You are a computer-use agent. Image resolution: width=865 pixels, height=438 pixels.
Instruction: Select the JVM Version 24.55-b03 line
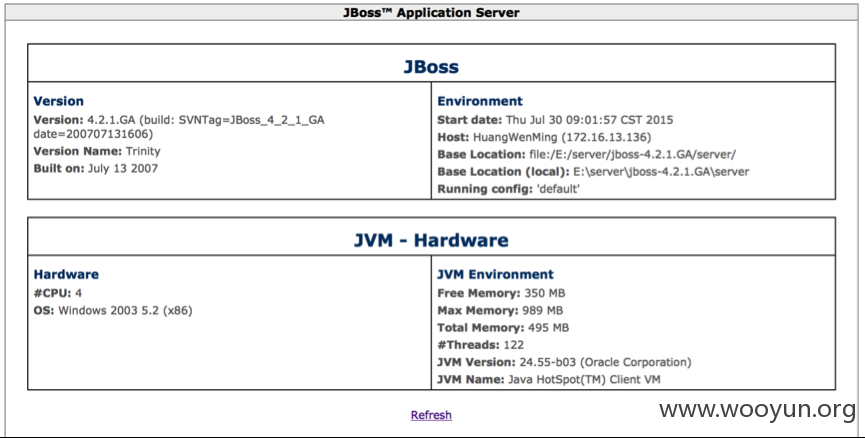click(564, 362)
